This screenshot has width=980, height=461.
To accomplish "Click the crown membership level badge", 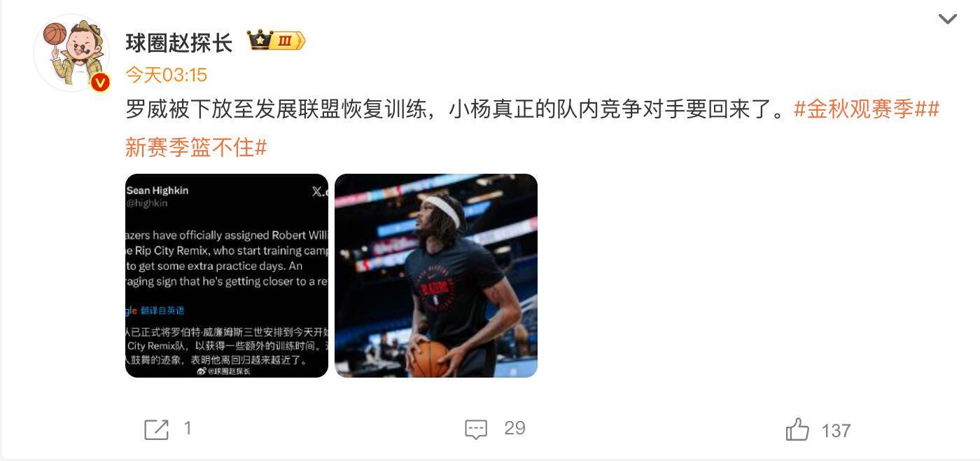I will [276, 41].
